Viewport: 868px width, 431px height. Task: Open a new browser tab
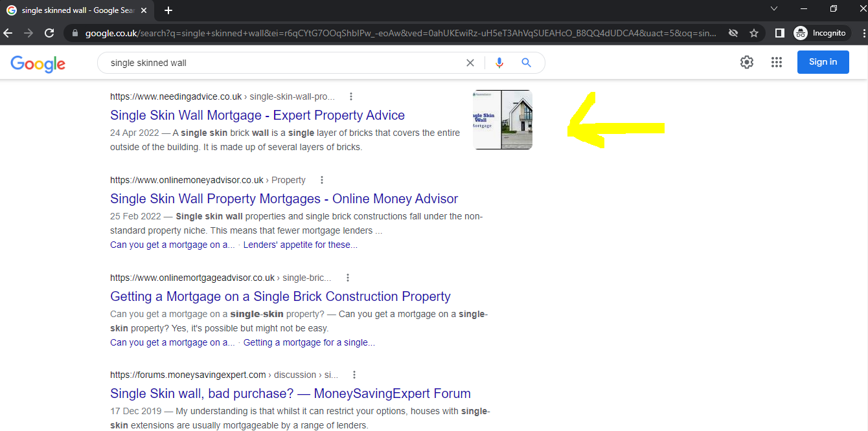[x=168, y=10]
